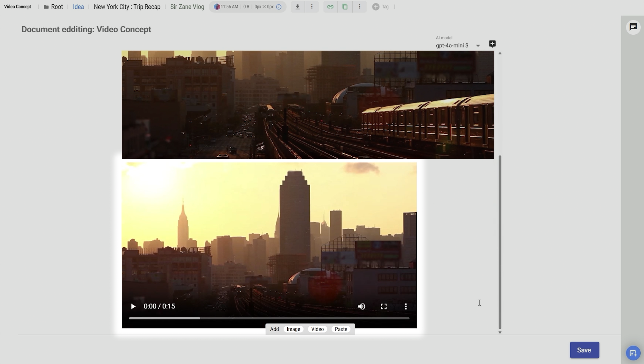Play the 0:15 skyline video
644x364 pixels.
click(133, 307)
